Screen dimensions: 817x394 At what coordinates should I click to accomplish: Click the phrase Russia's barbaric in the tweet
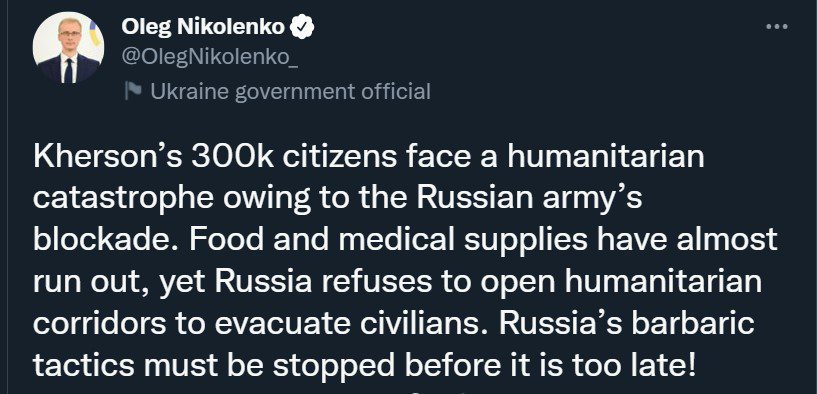[x=627, y=323]
